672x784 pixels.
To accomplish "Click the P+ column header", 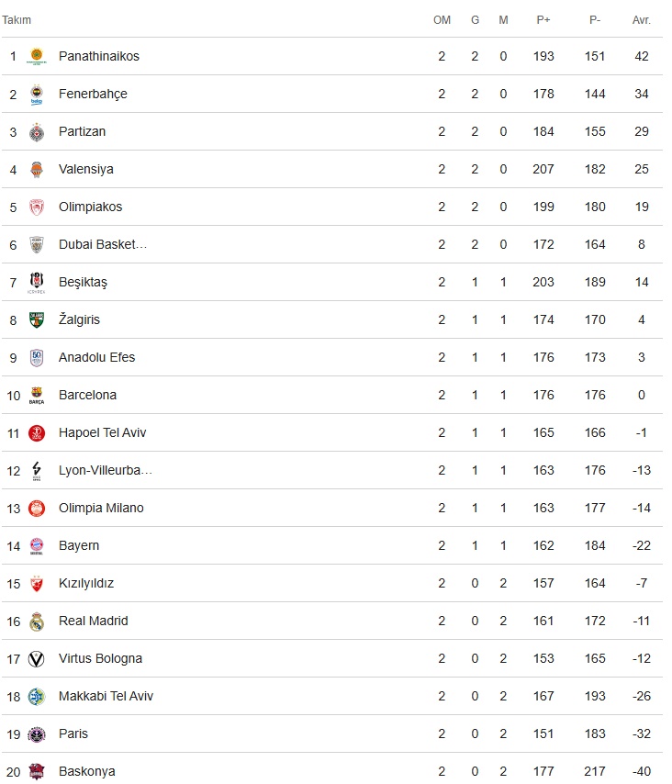I will [543, 20].
